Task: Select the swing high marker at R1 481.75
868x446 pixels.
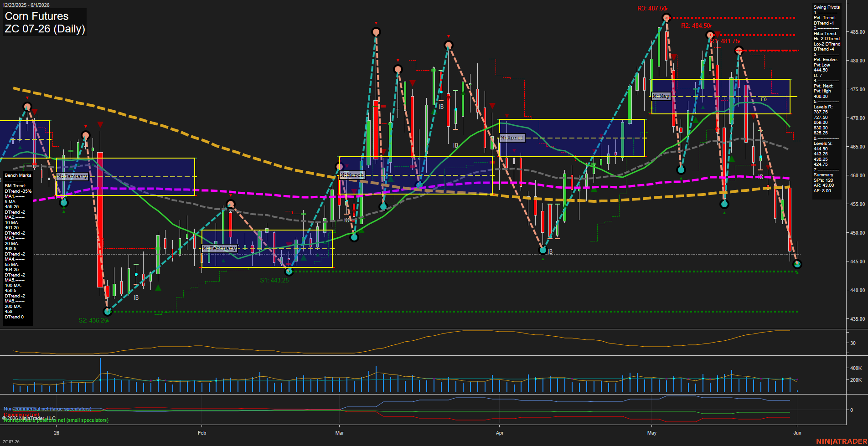Action: (x=739, y=51)
